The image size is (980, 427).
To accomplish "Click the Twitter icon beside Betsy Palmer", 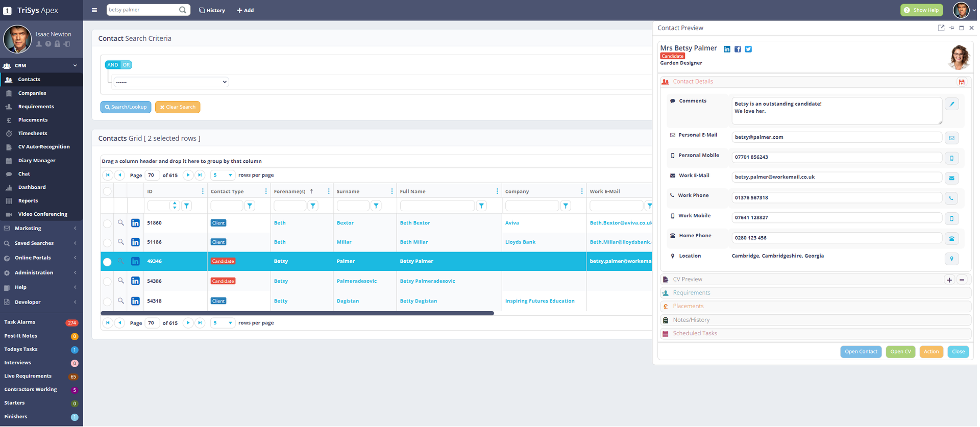I will click(748, 49).
